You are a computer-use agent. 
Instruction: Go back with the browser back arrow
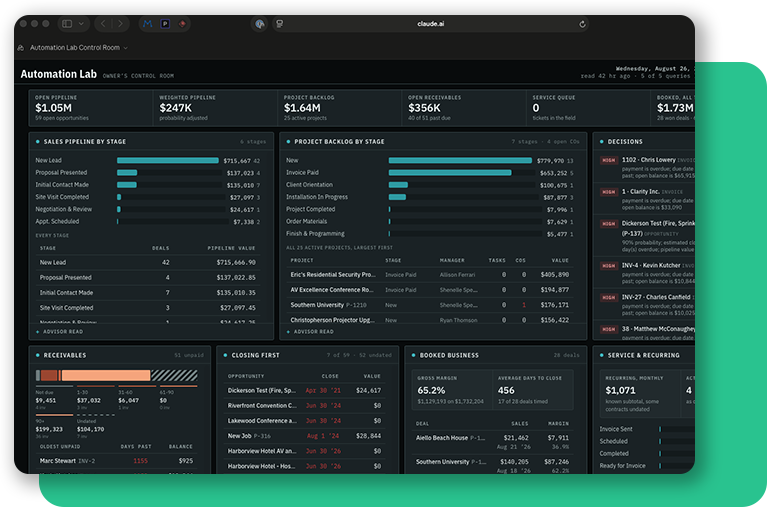click(103, 23)
